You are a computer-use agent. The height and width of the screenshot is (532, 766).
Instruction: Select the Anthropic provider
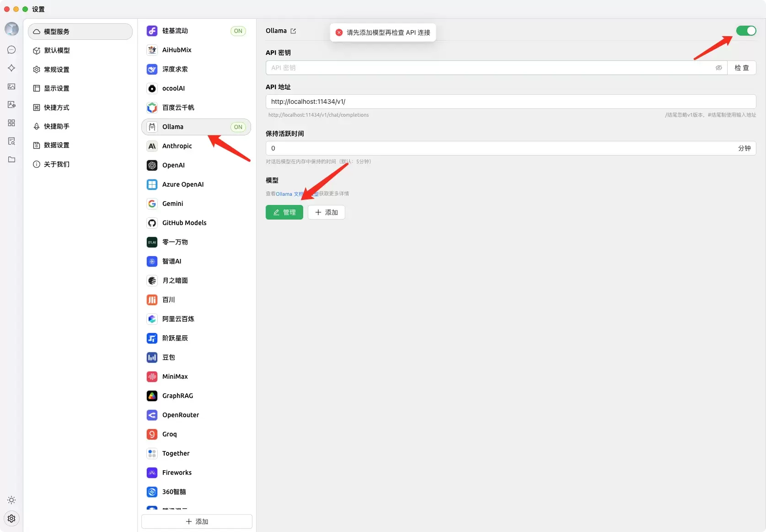[x=196, y=146]
